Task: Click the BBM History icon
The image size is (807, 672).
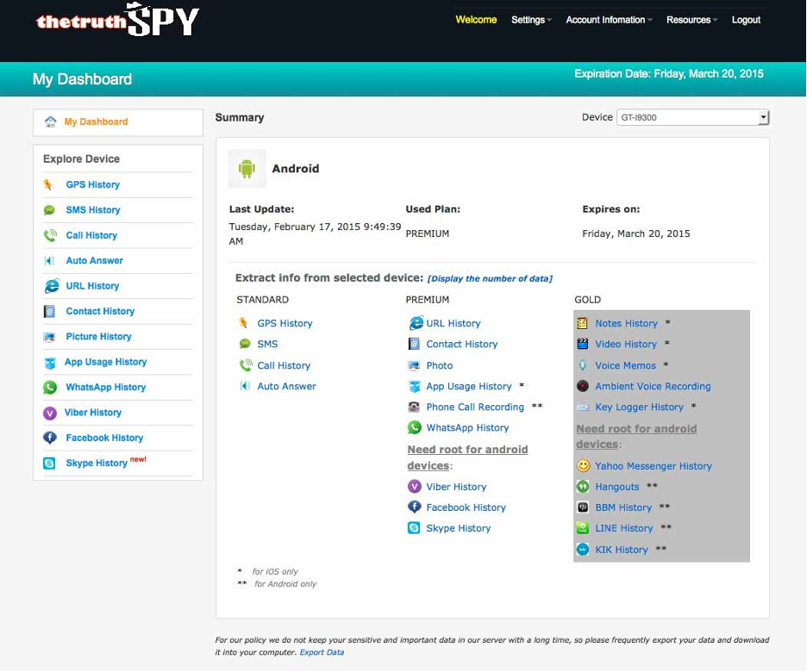Action: pos(583,507)
